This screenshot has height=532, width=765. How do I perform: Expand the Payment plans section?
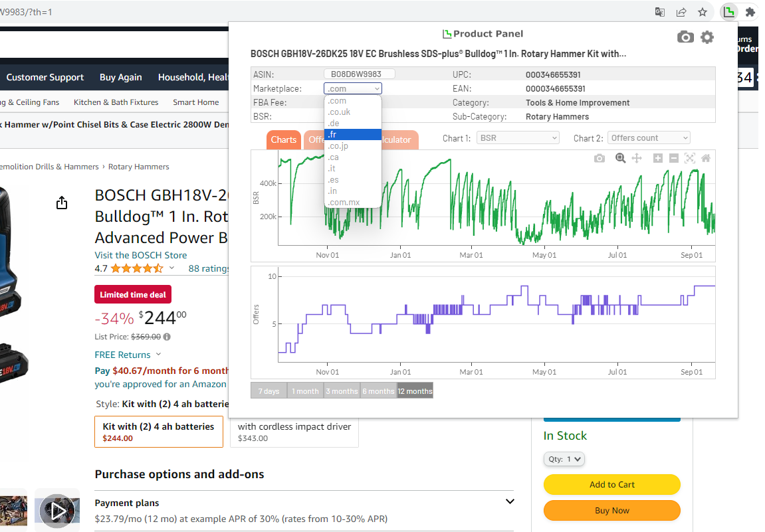(510, 501)
